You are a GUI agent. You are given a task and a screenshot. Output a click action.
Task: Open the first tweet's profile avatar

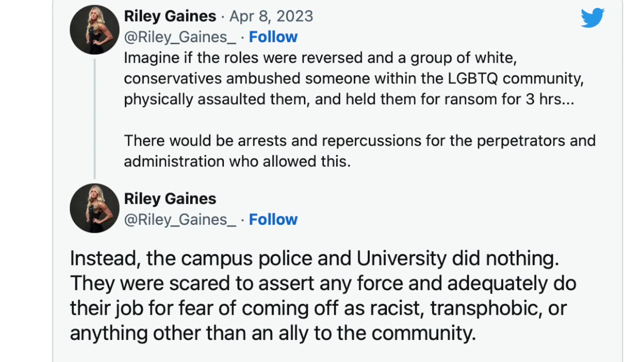point(95,30)
